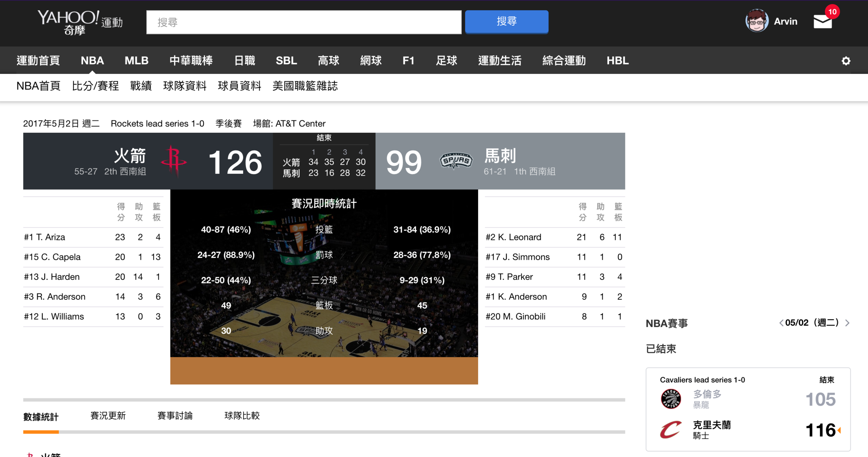Switch to the 球隊比較 tab
Image resolution: width=868 pixels, height=457 pixels.
point(242,416)
